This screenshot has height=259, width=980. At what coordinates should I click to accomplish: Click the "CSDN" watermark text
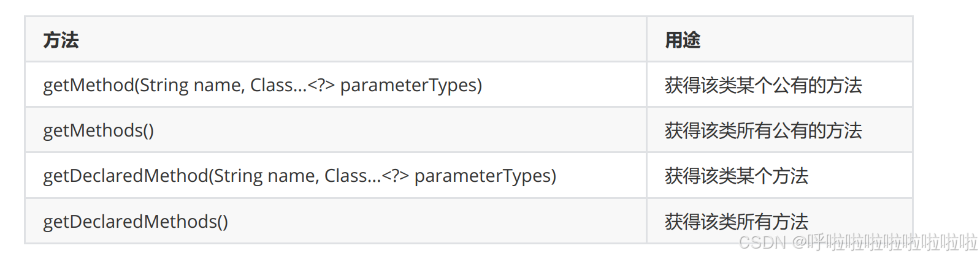tap(762, 242)
